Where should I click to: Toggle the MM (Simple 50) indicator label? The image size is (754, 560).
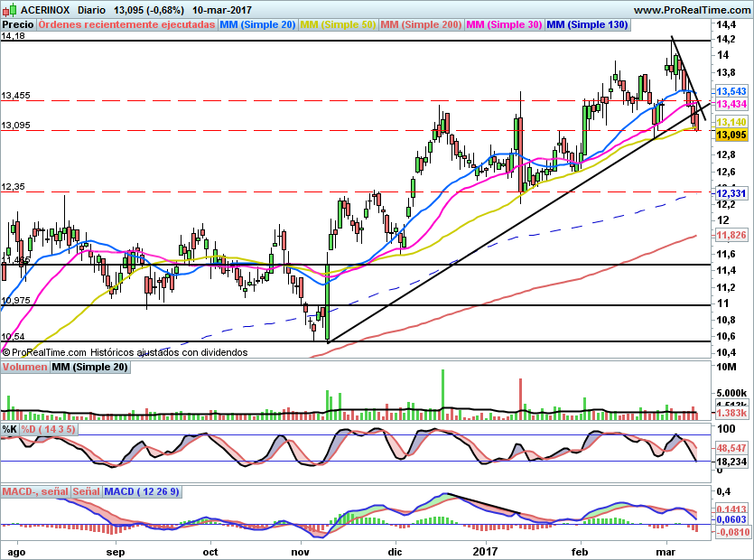338,24
